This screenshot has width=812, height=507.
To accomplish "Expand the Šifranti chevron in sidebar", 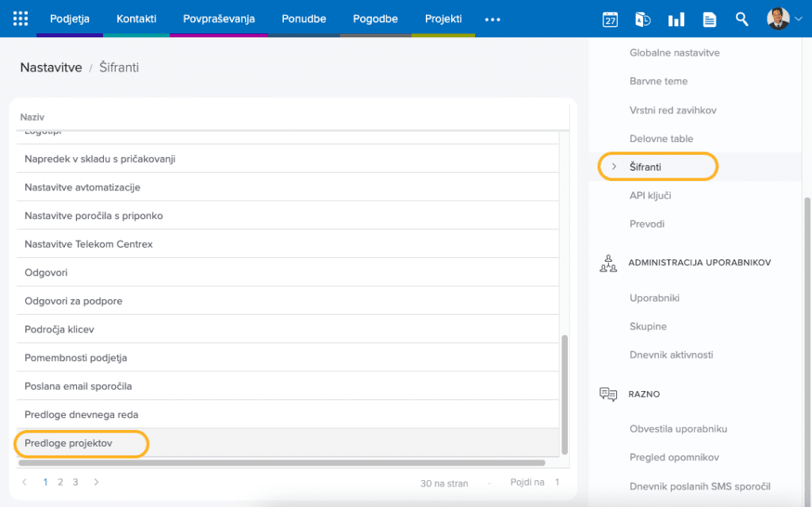I will pyautogui.click(x=614, y=167).
